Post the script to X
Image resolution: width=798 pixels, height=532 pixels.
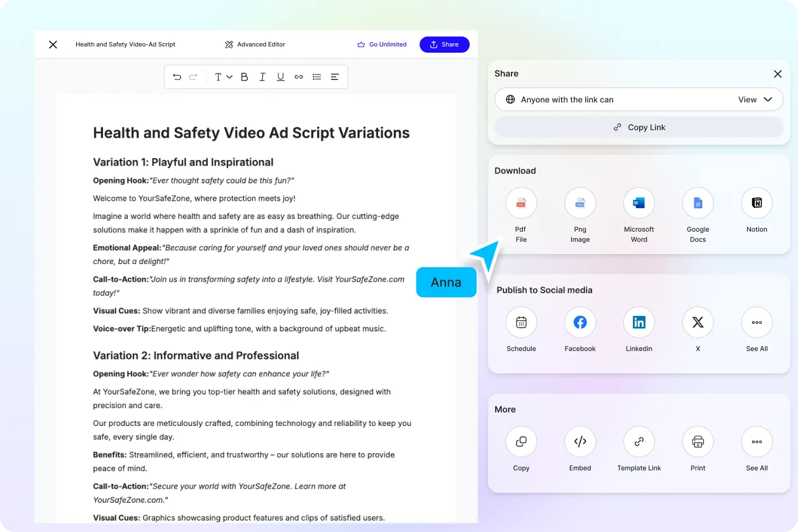click(698, 322)
